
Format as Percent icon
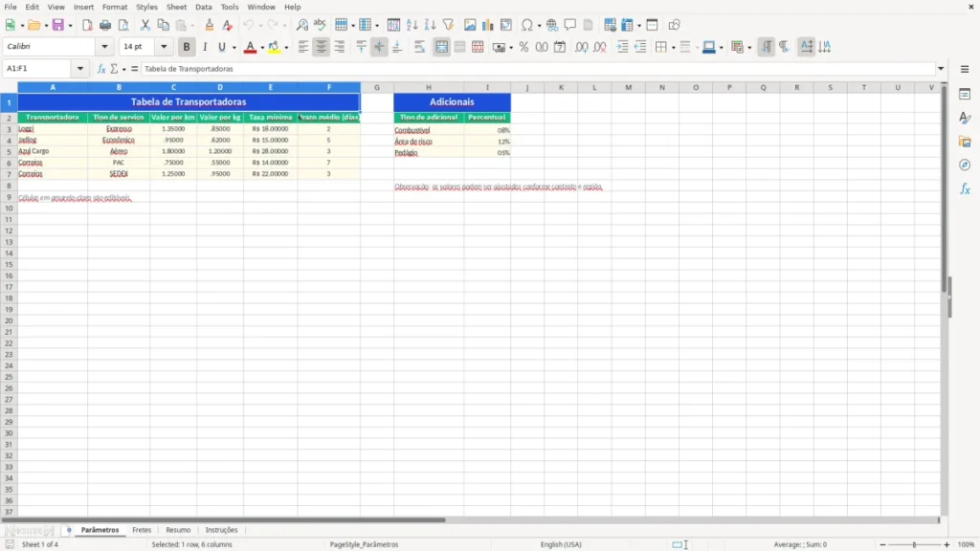[x=523, y=47]
